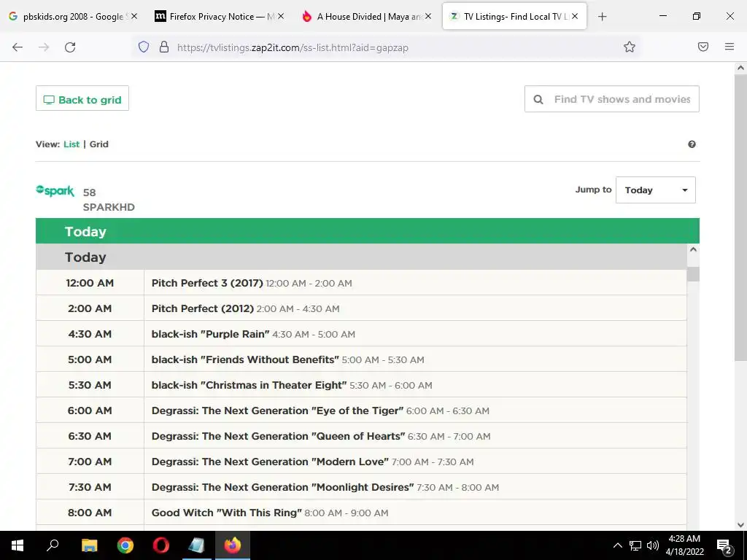
Task: Open Degrassi "Moonlight Desires" listing
Action: tap(282, 487)
